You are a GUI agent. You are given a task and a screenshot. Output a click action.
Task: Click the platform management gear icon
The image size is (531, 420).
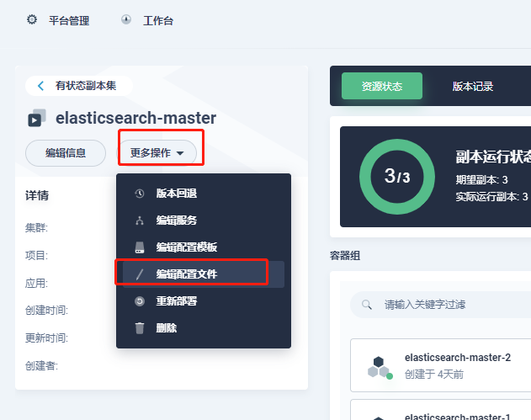pyautogui.click(x=32, y=19)
